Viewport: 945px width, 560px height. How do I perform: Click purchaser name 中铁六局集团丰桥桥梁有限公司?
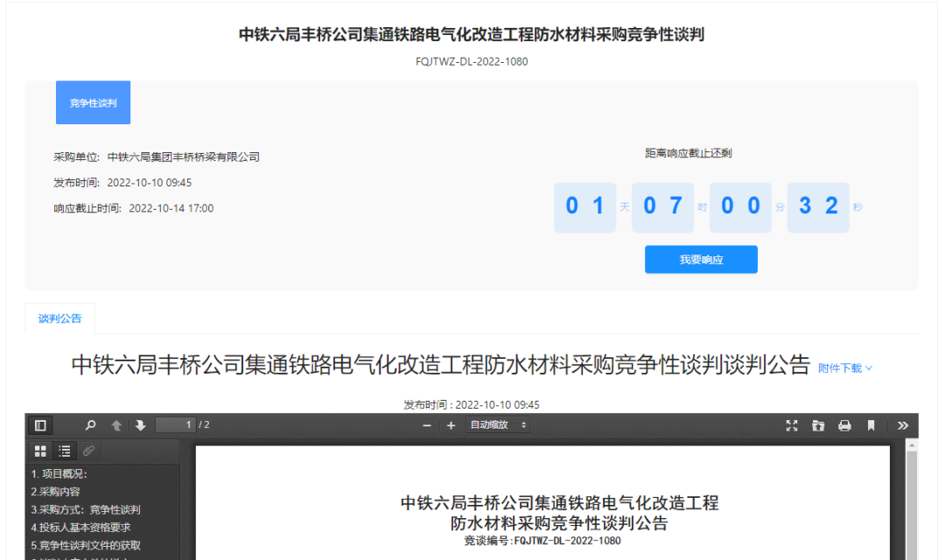[x=183, y=157]
